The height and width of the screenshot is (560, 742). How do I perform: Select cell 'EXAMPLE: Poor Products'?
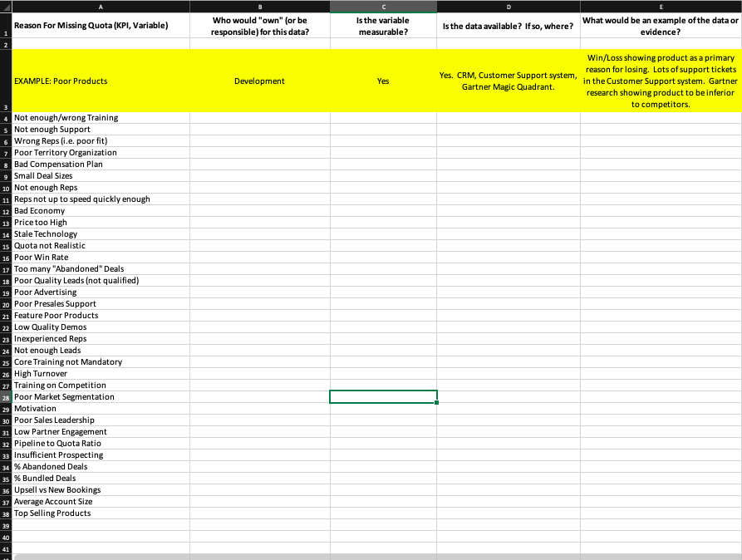pyautogui.click(x=101, y=81)
